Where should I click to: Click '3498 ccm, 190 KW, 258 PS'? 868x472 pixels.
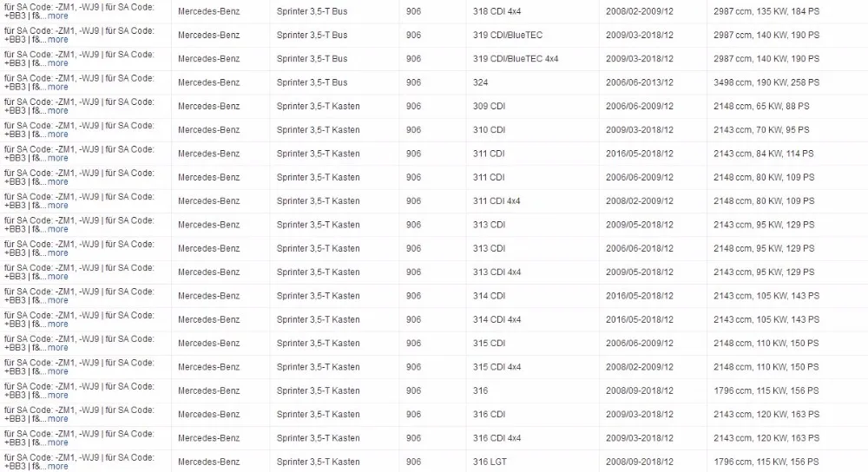pyautogui.click(x=766, y=82)
